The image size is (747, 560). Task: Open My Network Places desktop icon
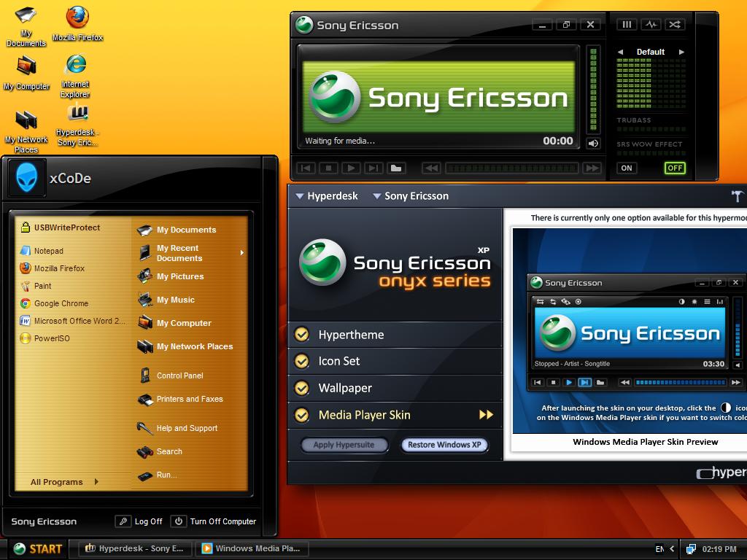26,132
